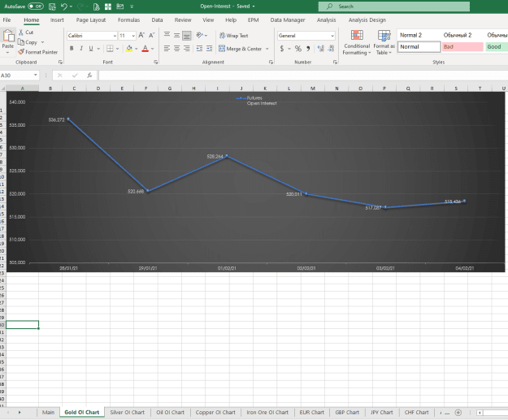Middle align cell contents

click(x=176, y=35)
